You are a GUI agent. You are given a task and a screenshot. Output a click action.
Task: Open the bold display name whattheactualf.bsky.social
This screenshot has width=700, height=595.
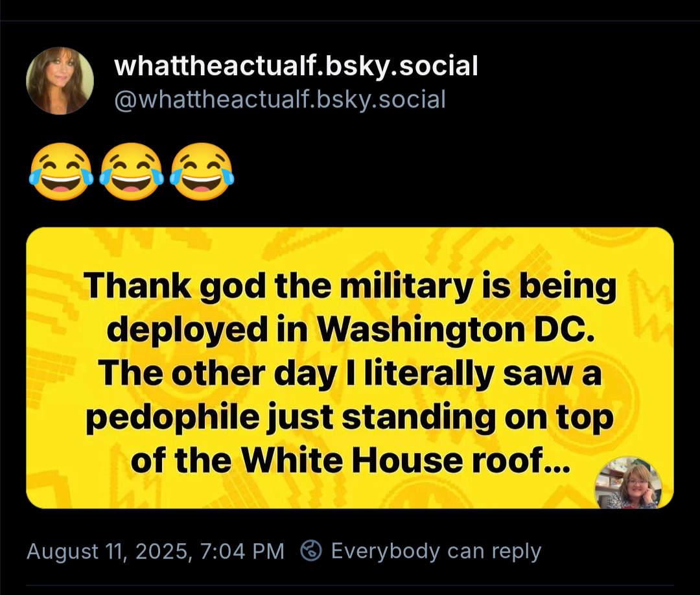pyautogui.click(x=296, y=65)
